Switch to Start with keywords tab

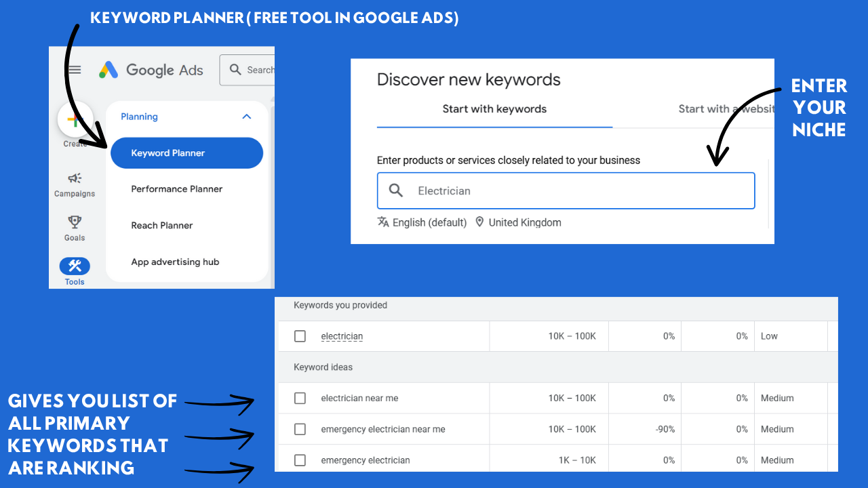494,109
